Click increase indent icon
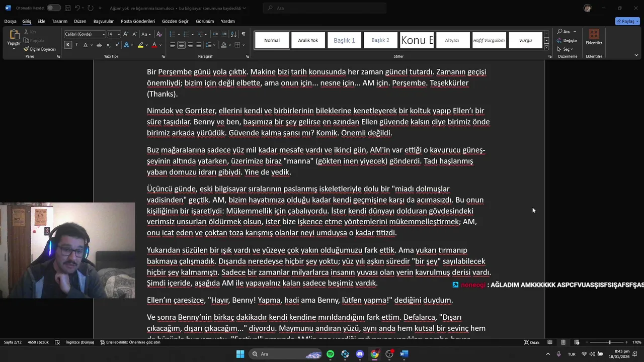The width and height of the screenshot is (644, 362). point(224,34)
